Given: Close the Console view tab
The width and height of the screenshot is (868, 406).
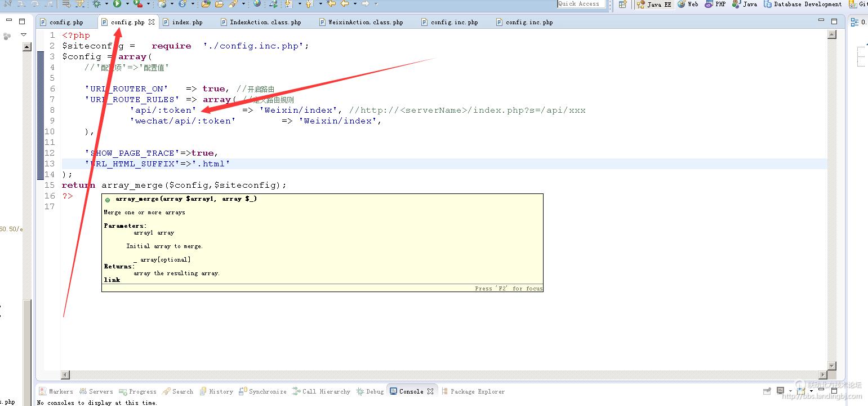Looking at the screenshot, I should (x=430, y=391).
